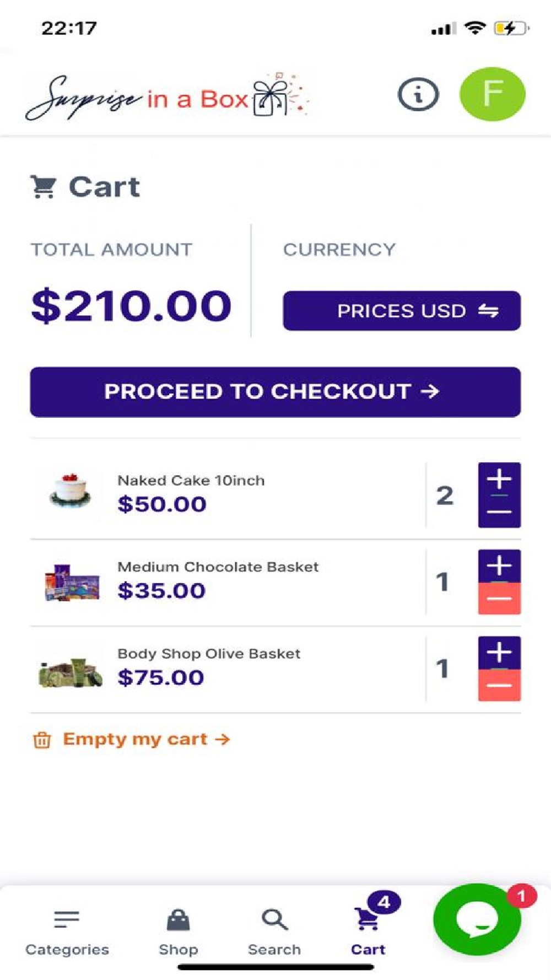Open the Medium Chocolate Basket thumbnail
Viewport: 551px width, 980px height.
(72, 582)
